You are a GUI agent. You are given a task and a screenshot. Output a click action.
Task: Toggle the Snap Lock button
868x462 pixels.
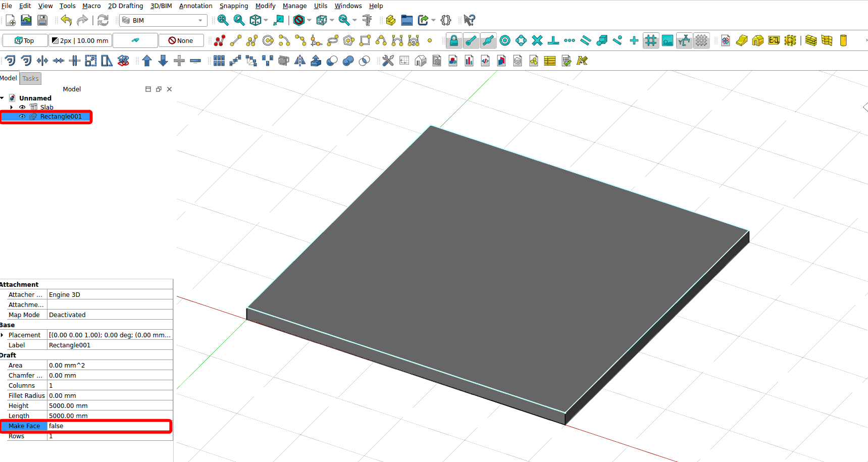click(453, 41)
